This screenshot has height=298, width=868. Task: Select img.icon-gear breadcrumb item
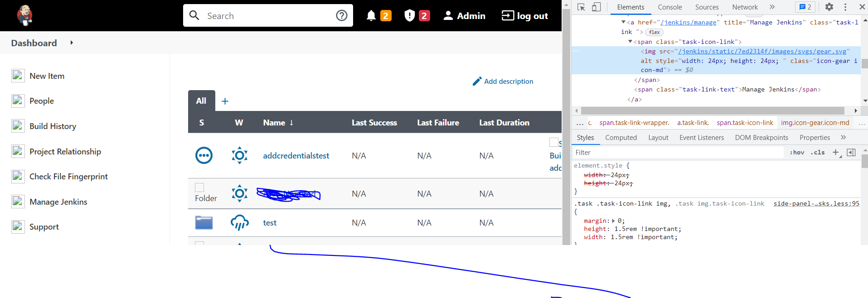[815, 123]
